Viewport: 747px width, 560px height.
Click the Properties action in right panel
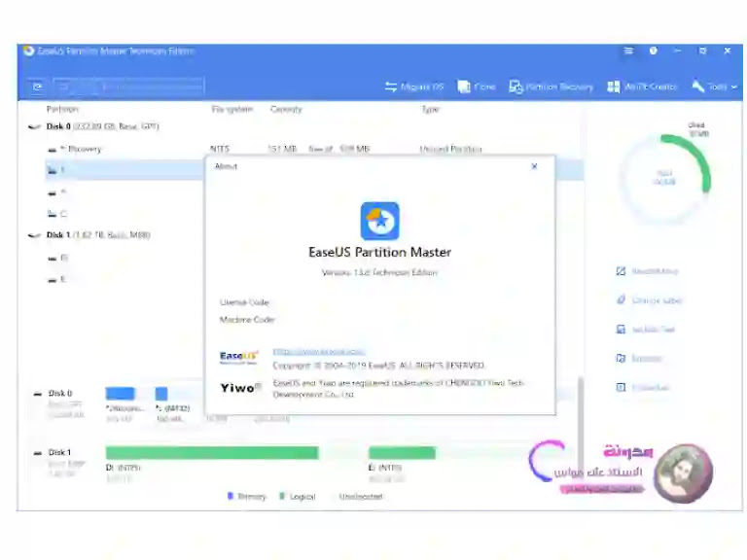(x=643, y=387)
